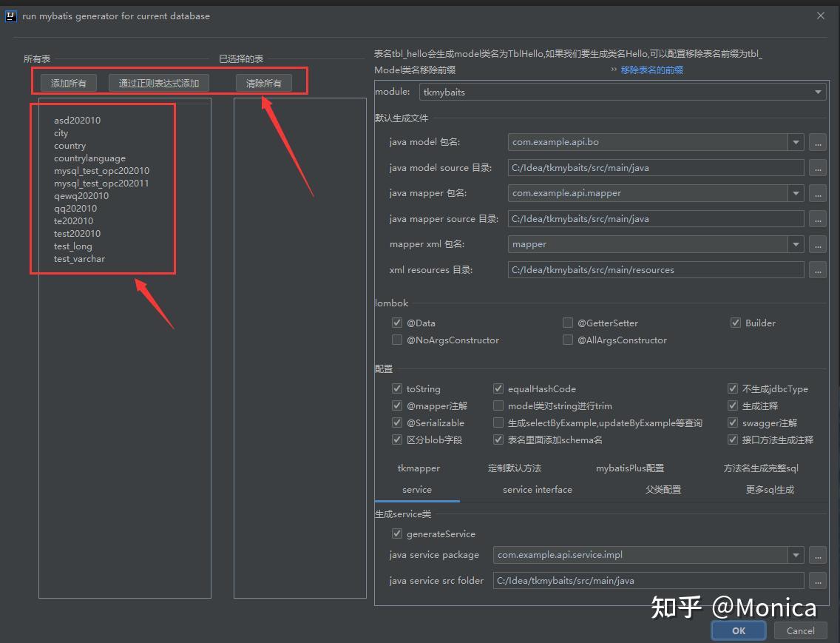This screenshot has height=643, width=840.
Task: Select the test_long table
Action: 73,246
